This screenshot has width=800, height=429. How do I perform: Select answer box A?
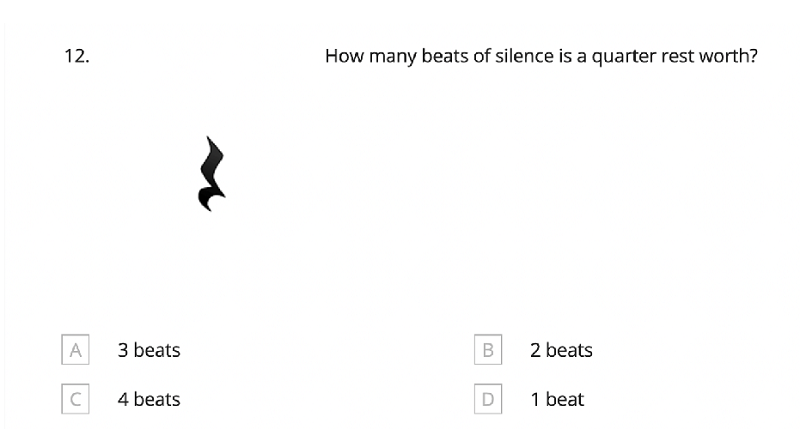point(76,349)
